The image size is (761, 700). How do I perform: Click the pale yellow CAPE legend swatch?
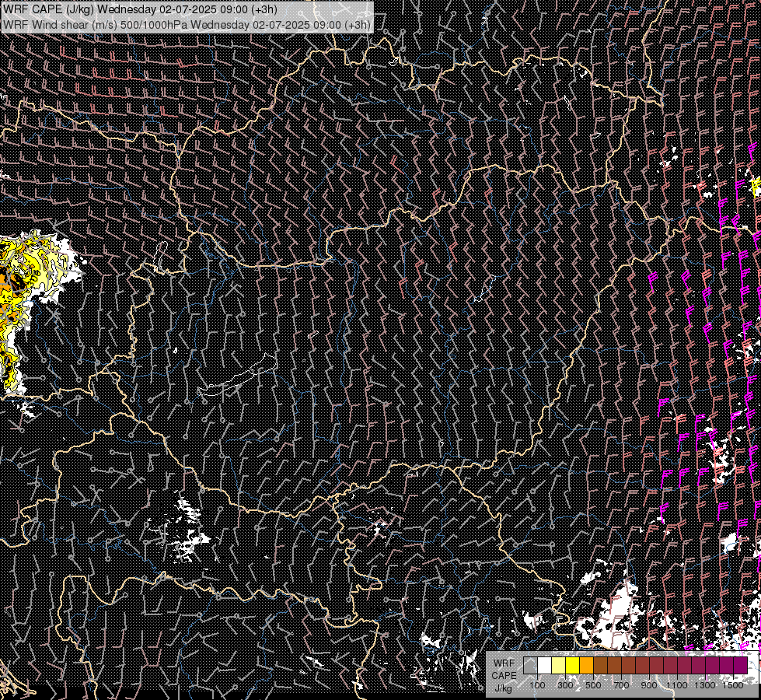(559, 666)
